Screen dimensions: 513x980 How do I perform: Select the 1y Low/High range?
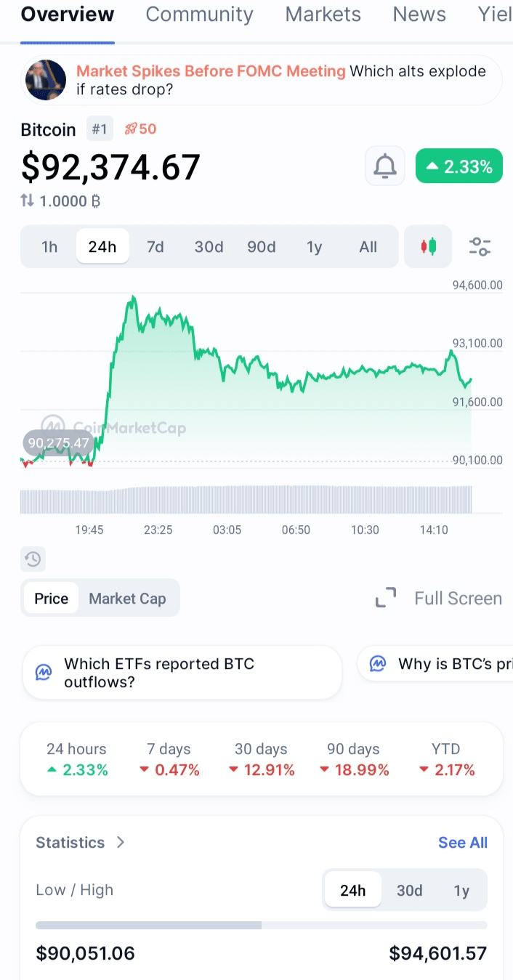(x=461, y=890)
